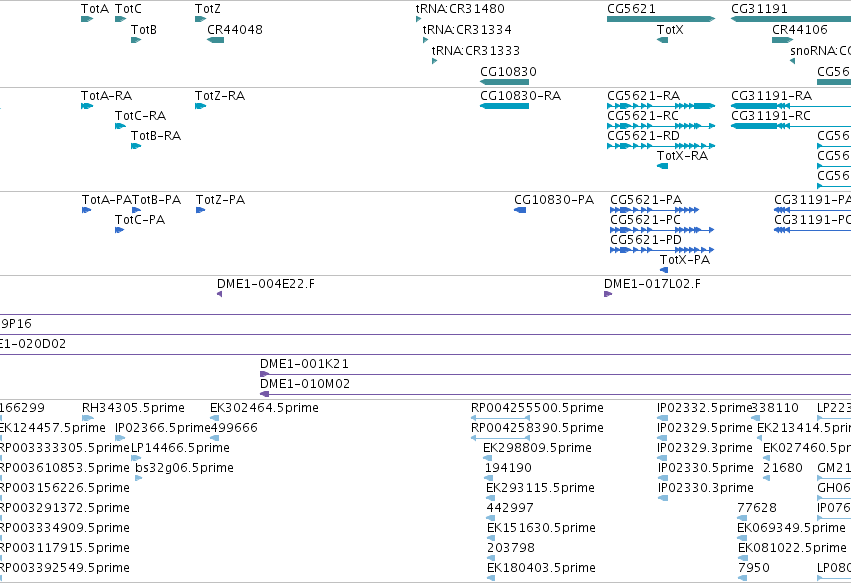Open the EK298809.5prime EST
Screen dimensions: 851x583
tap(487, 458)
